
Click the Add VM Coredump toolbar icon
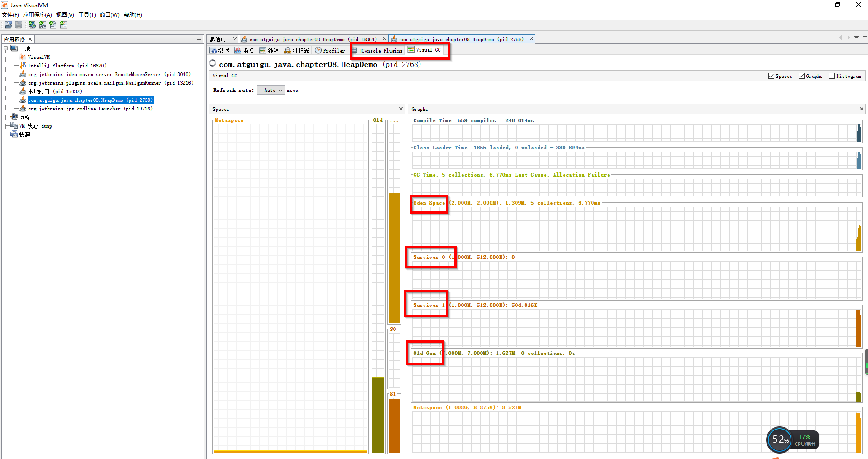pos(53,25)
